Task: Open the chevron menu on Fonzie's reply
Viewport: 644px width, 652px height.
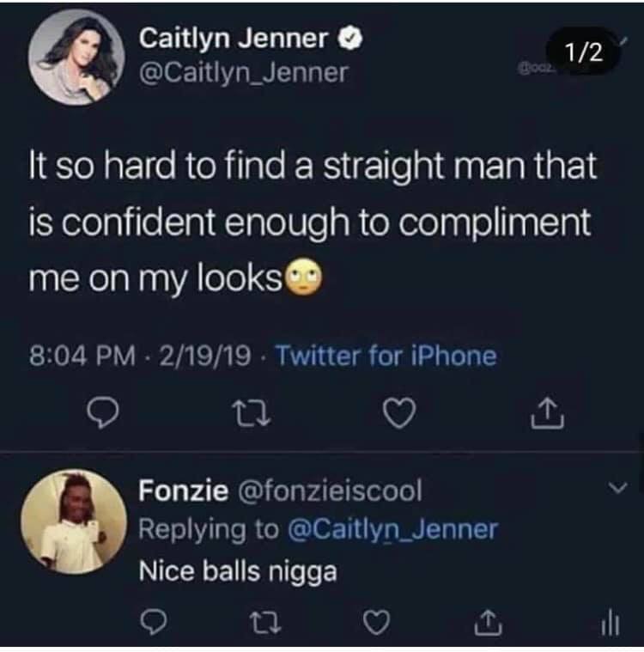Action: tap(613, 489)
